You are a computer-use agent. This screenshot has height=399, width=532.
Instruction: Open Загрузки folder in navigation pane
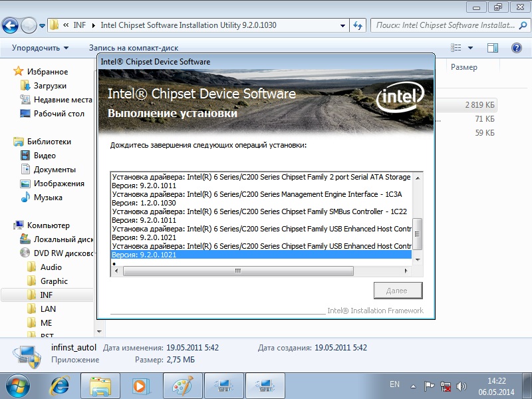(x=50, y=86)
